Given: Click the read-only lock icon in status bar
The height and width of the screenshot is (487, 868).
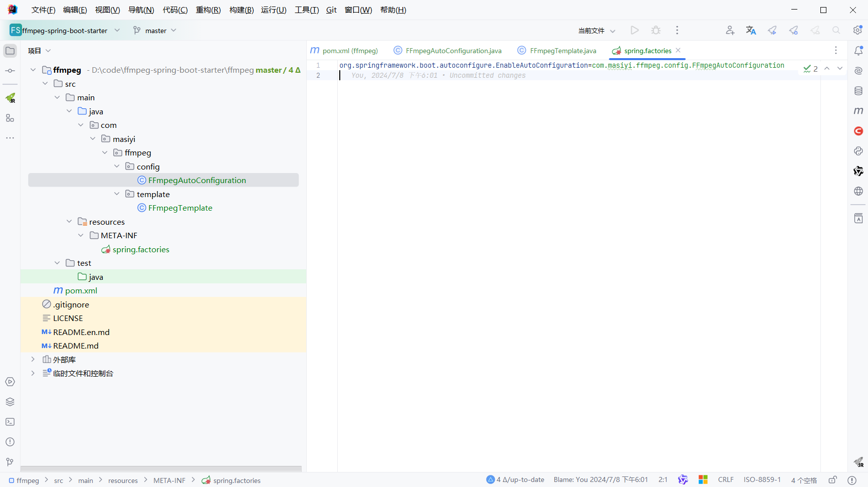Looking at the screenshot, I should coord(832,480).
